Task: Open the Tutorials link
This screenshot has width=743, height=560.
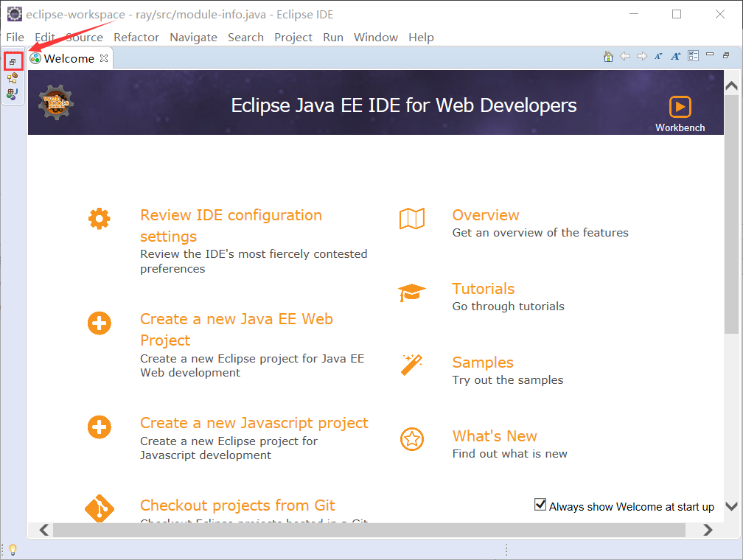Action: click(484, 289)
